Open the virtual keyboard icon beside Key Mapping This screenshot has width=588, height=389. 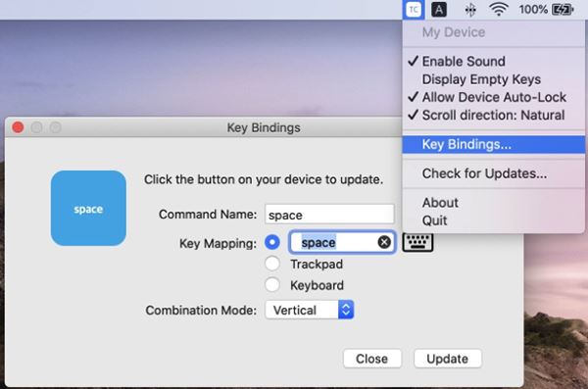click(x=417, y=242)
